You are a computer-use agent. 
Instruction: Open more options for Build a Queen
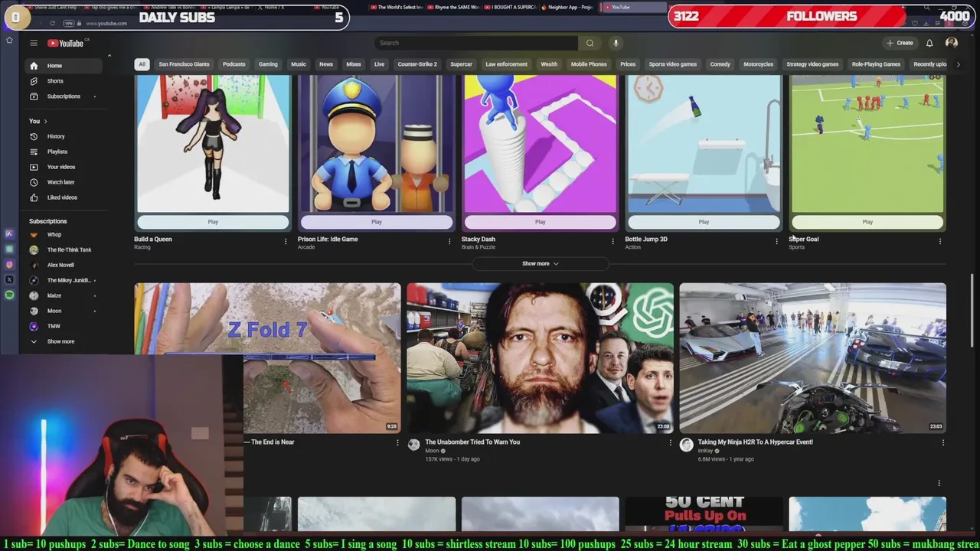(286, 241)
